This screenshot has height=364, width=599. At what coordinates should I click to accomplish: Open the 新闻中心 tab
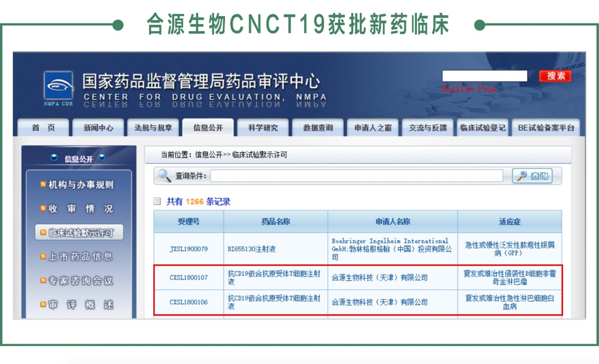(x=98, y=127)
